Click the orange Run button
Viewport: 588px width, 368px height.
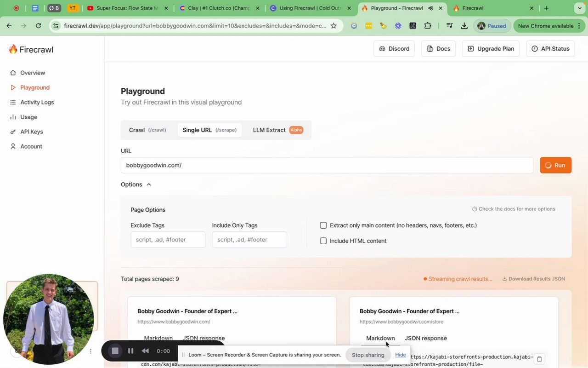point(555,165)
